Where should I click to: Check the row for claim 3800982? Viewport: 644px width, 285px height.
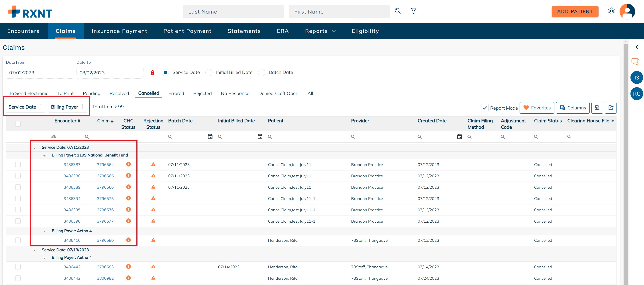[18, 278]
